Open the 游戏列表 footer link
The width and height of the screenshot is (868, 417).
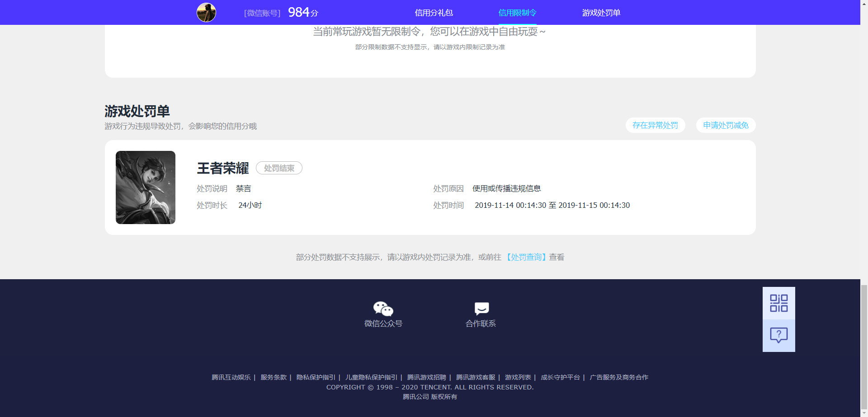click(518, 377)
